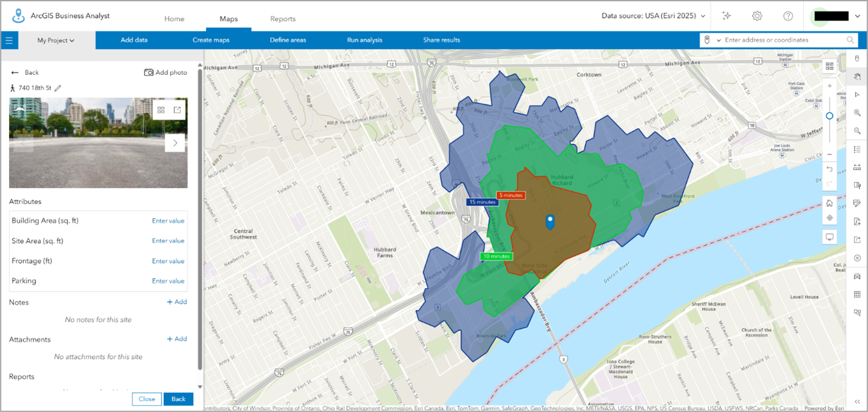The height and width of the screenshot is (412, 868).
Task: Select Run analysis from the blue menu bar
Action: [x=365, y=40]
